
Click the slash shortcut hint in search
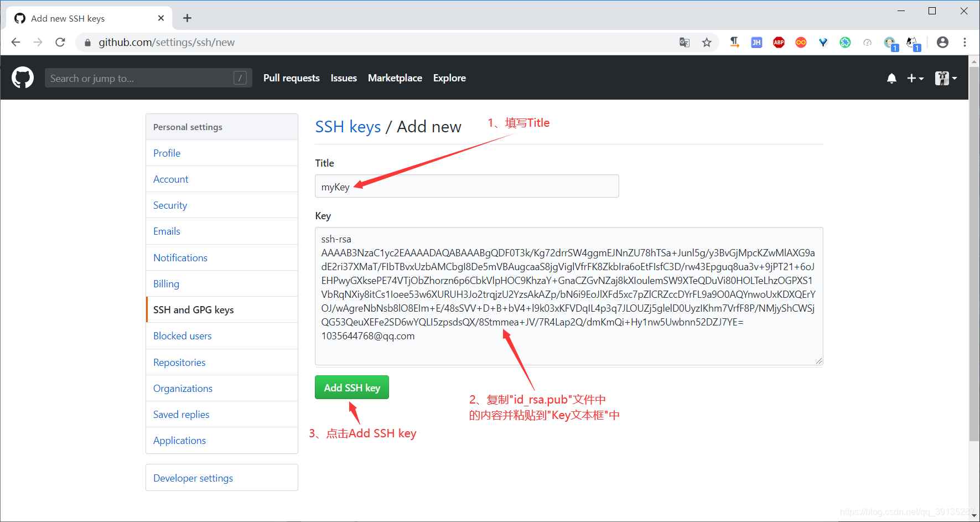click(x=240, y=78)
